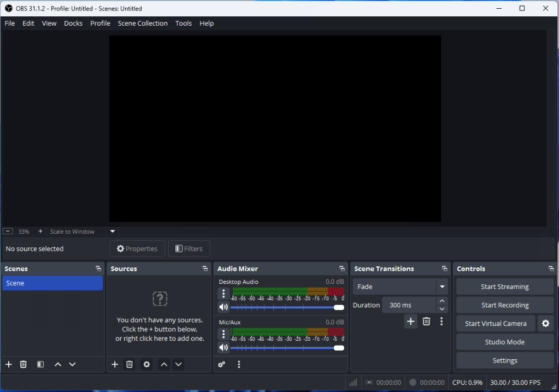Configure virtual camera gear icon
The height and width of the screenshot is (392, 559).
pos(545,323)
